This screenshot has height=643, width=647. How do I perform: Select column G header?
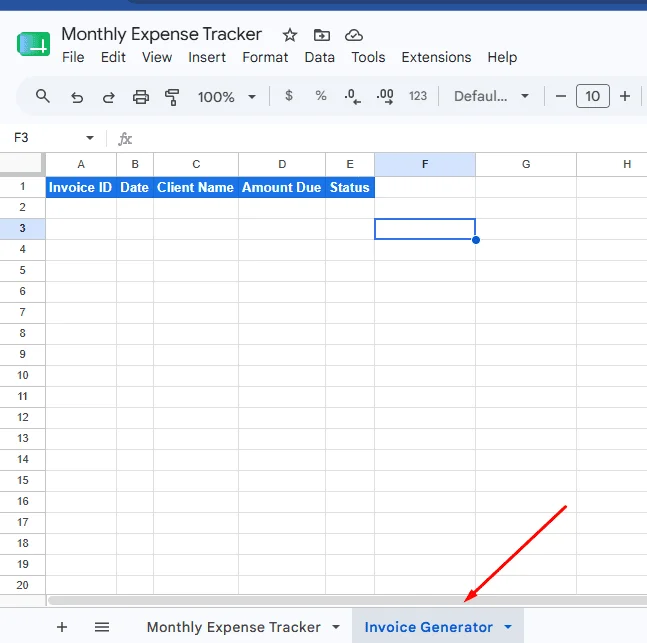[526, 164]
